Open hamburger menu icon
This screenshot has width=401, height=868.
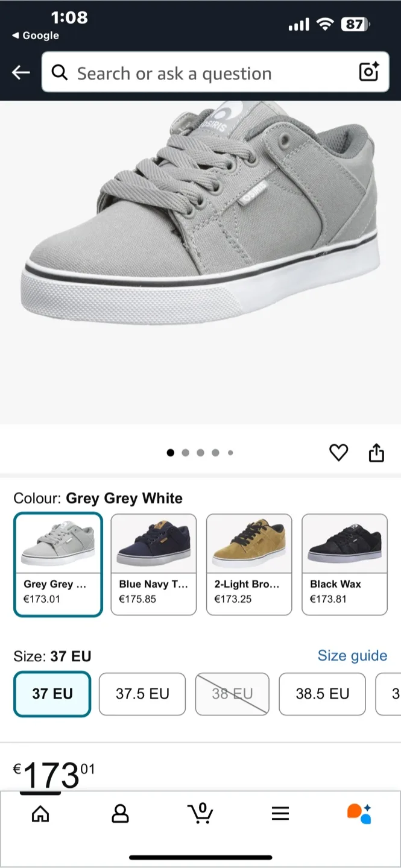tap(280, 814)
